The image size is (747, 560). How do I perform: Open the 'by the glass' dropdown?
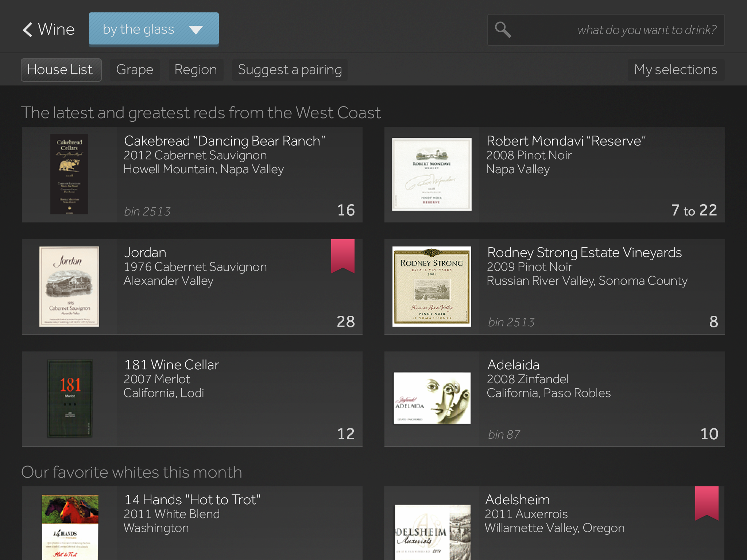pyautogui.click(x=154, y=29)
